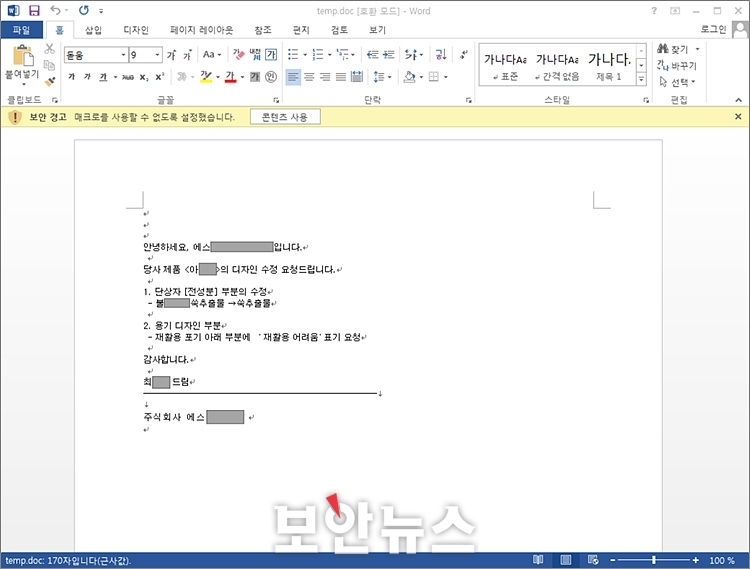Close the security warning bar

(738, 117)
